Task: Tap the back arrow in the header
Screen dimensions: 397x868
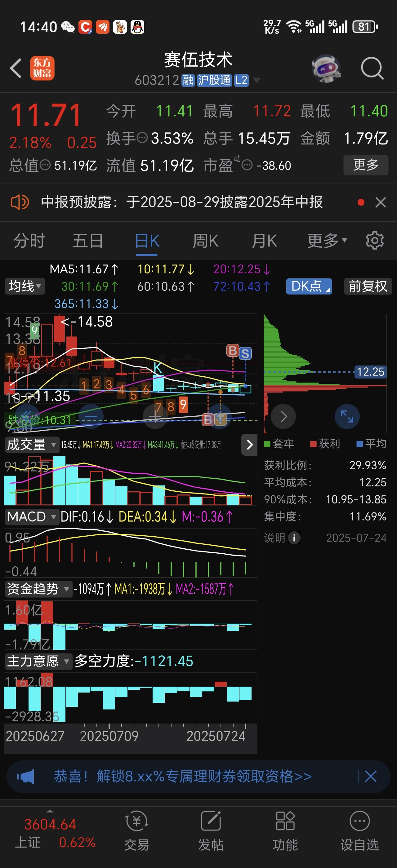Action: click(16, 69)
